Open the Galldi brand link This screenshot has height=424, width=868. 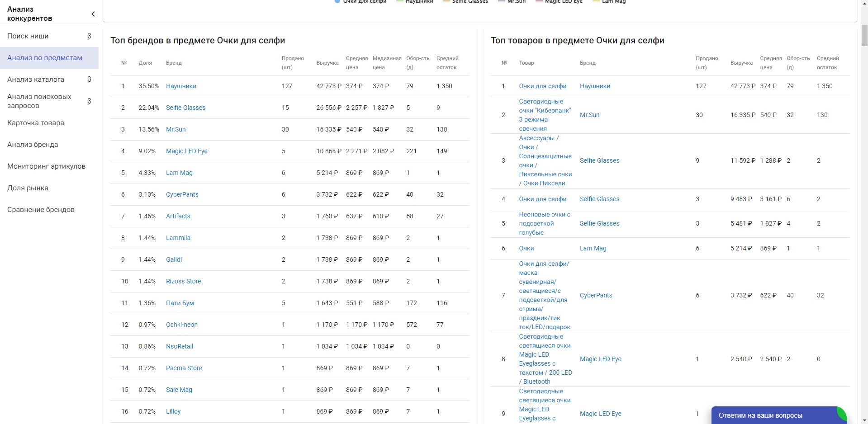[x=174, y=259]
